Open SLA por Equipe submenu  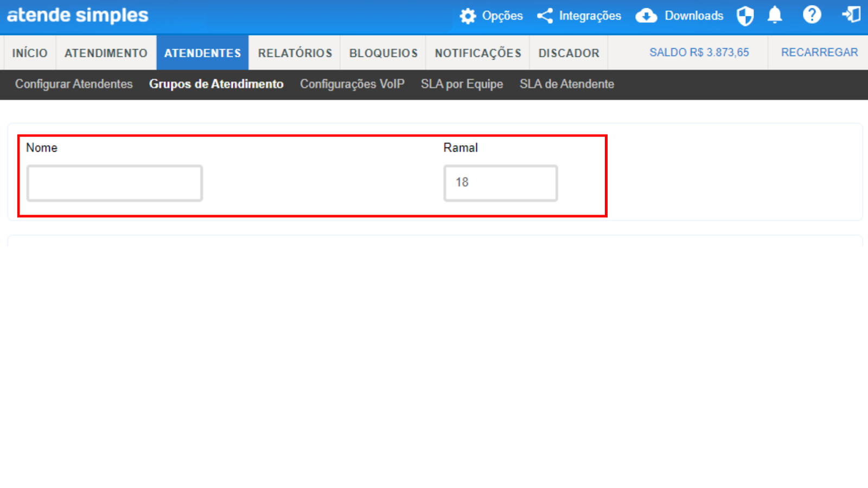click(462, 84)
